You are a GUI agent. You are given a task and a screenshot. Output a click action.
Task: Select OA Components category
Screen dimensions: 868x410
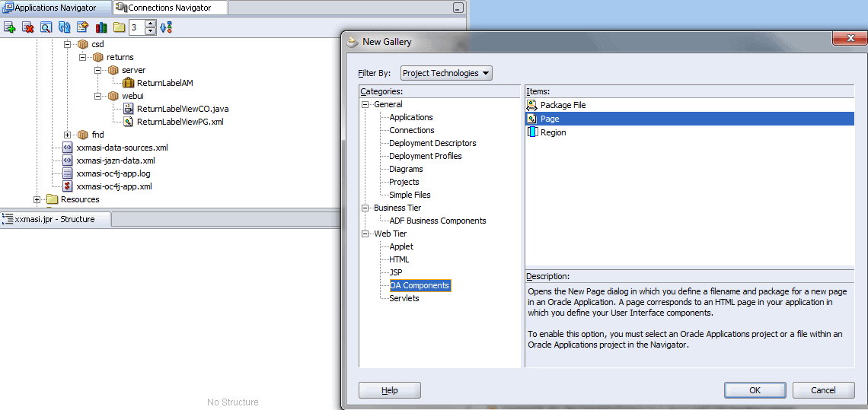coord(420,285)
